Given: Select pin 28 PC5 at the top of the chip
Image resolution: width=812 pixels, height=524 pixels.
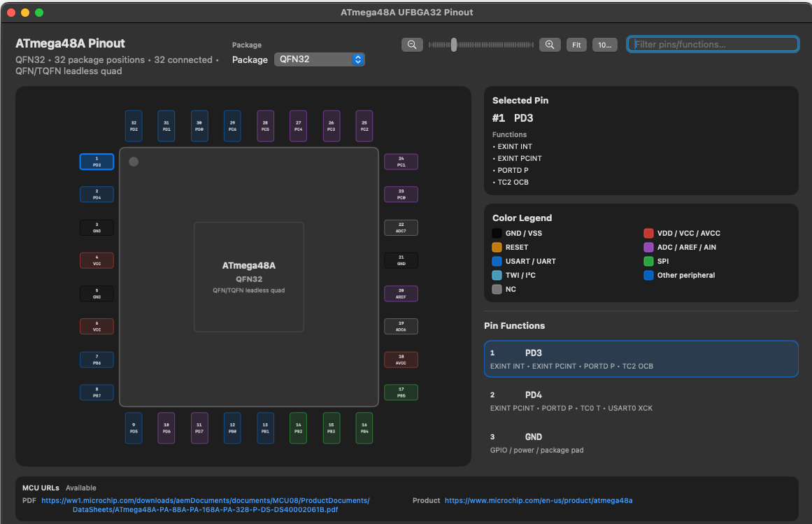Looking at the screenshot, I should click(x=265, y=126).
